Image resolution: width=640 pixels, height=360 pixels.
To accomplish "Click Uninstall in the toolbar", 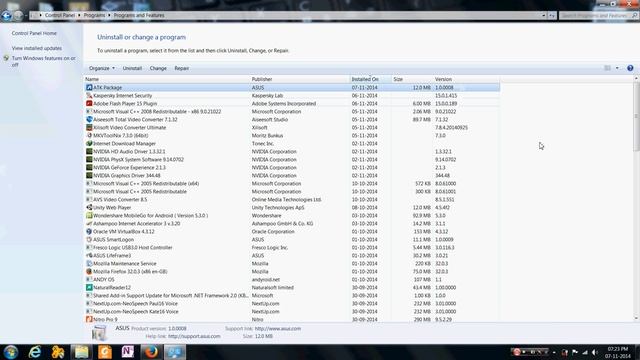I will tap(132, 68).
